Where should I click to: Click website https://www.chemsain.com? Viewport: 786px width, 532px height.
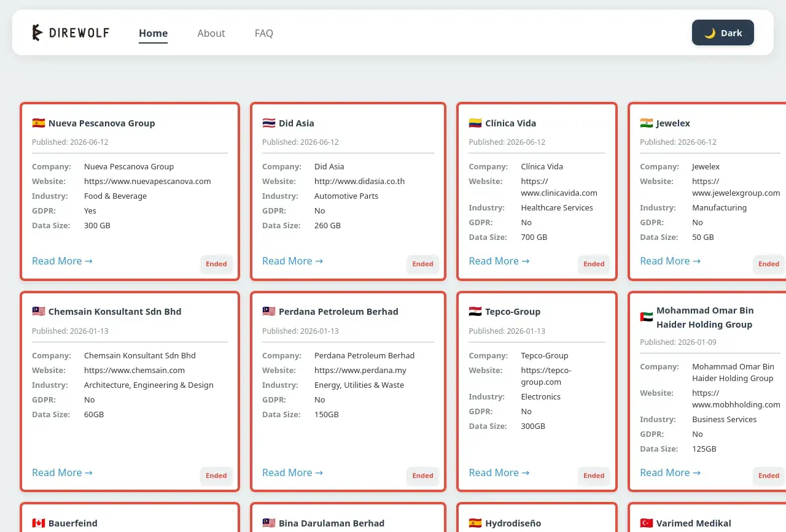tap(134, 370)
